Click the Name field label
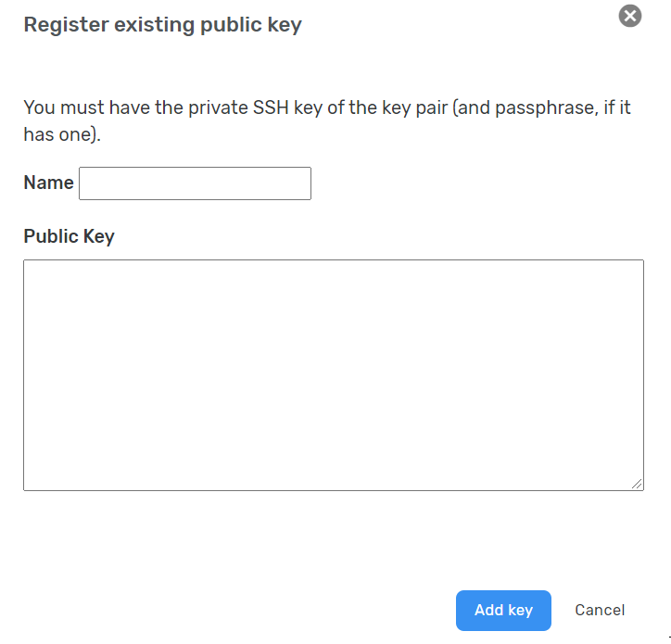This screenshot has width=671, height=644. point(49,183)
